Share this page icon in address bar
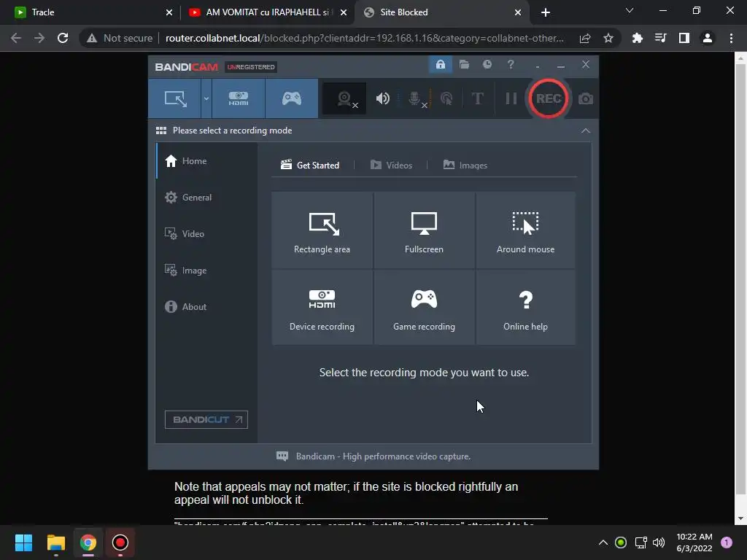 (585, 38)
